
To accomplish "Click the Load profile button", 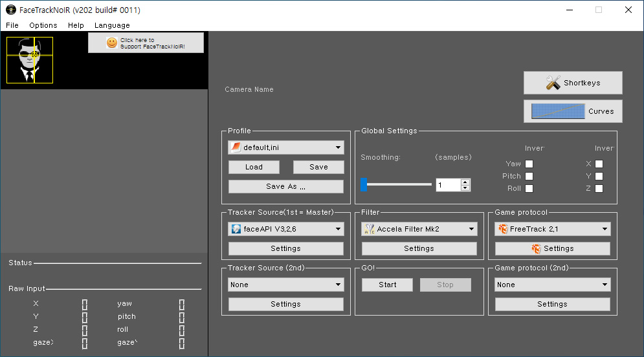I will 254,167.
